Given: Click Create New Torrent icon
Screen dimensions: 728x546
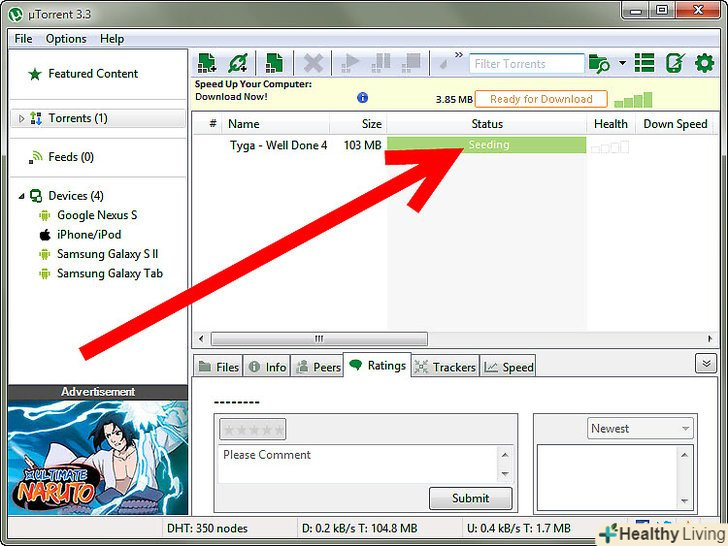Looking at the screenshot, I should tap(274, 63).
